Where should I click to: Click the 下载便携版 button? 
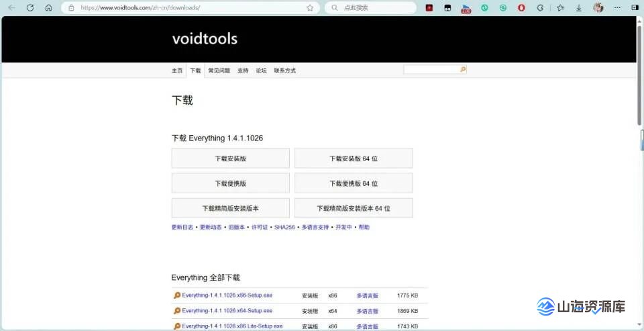(230, 183)
